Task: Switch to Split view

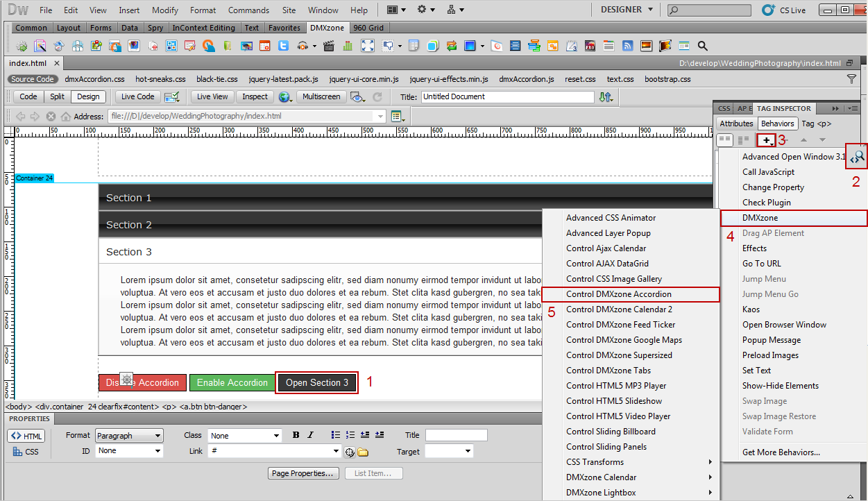Action: click(58, 97)
